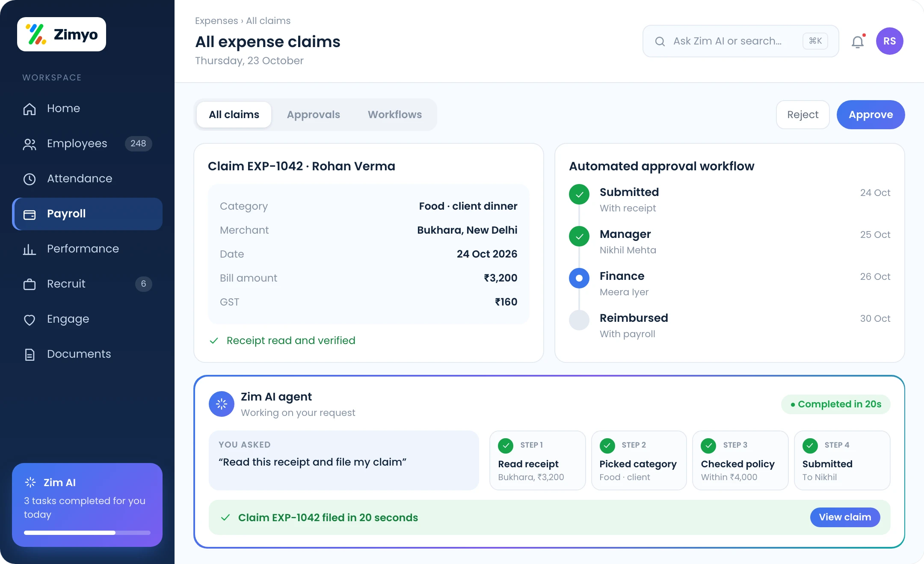
Task: Click the Finance step status circle
Action: coord(579,278)
